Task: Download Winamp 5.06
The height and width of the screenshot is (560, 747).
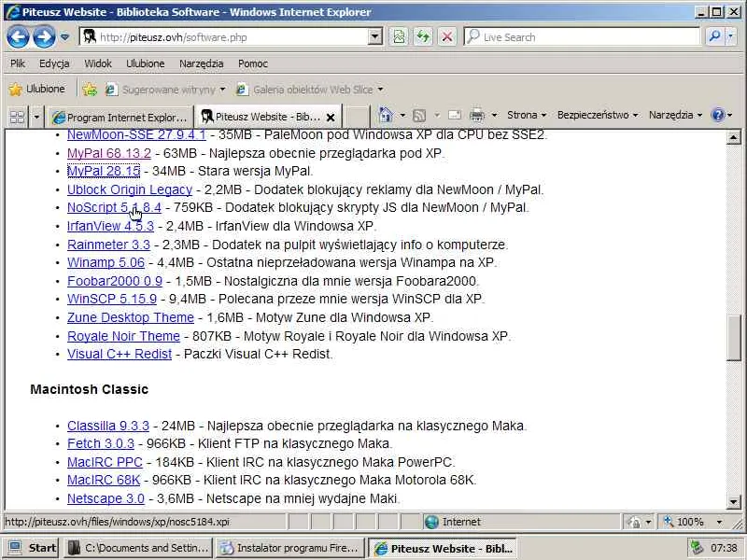Action: [106, 262]
